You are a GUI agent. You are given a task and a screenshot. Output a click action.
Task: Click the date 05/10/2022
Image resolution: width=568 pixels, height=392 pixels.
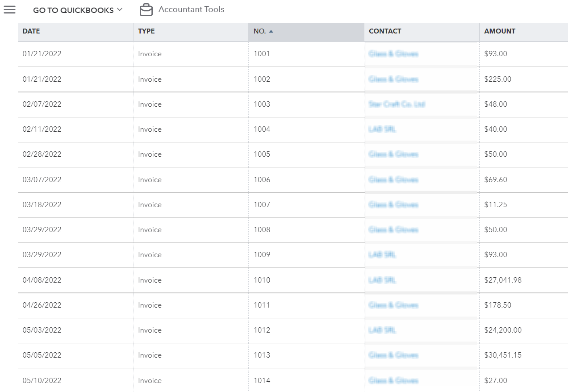point(42,380)
